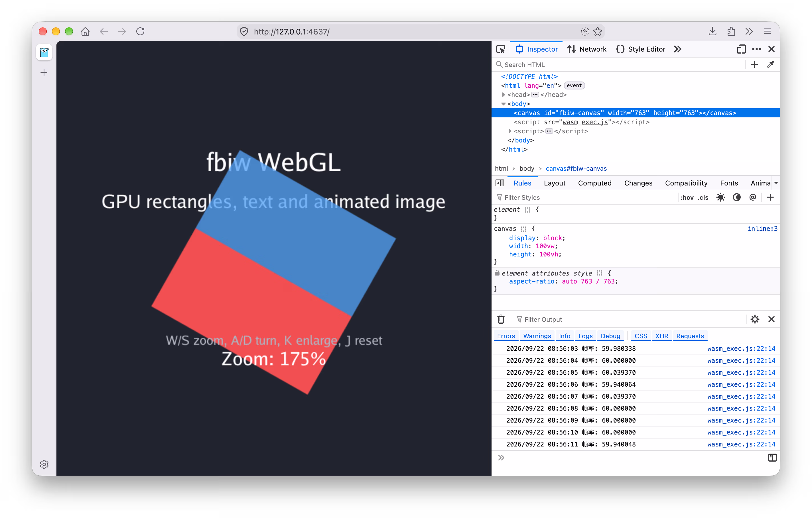Toggle light color scheme simulation
812x518 pixels.
click(720, 197)
